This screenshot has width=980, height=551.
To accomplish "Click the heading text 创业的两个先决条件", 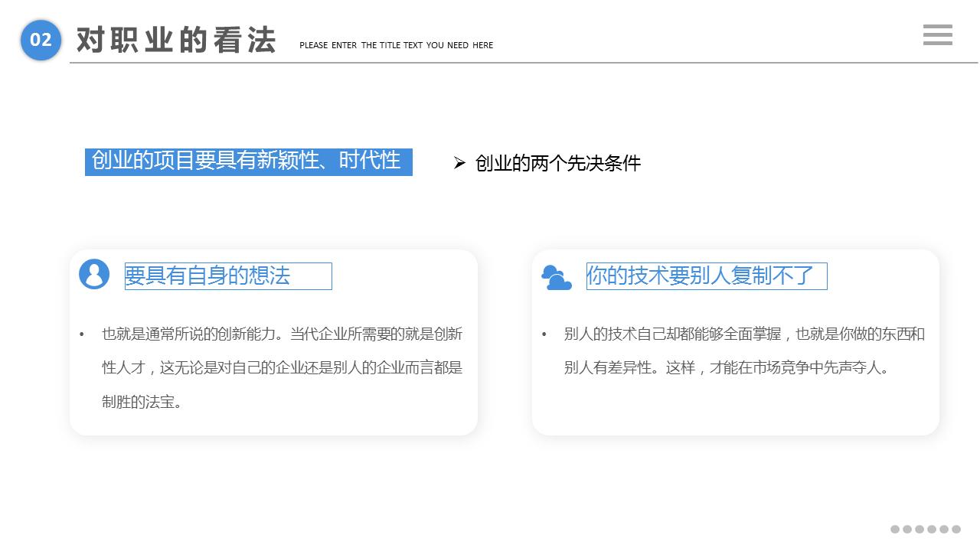I will (557, 163).
